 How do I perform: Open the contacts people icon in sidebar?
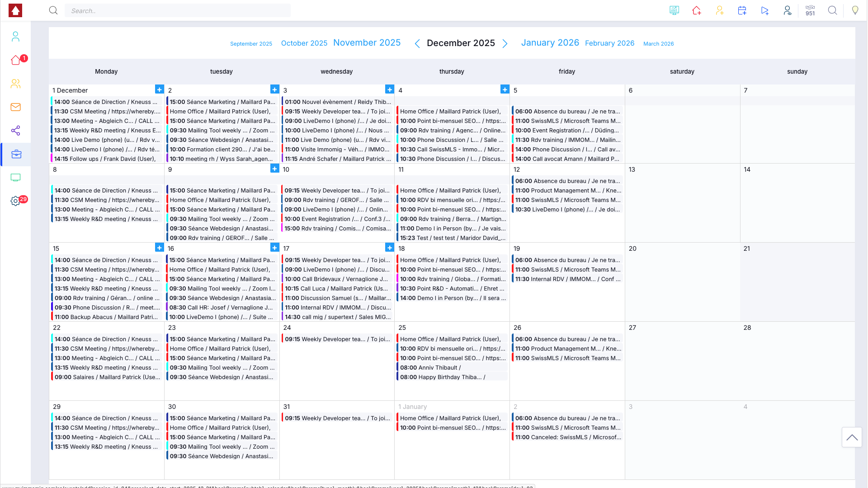(15, 84)
